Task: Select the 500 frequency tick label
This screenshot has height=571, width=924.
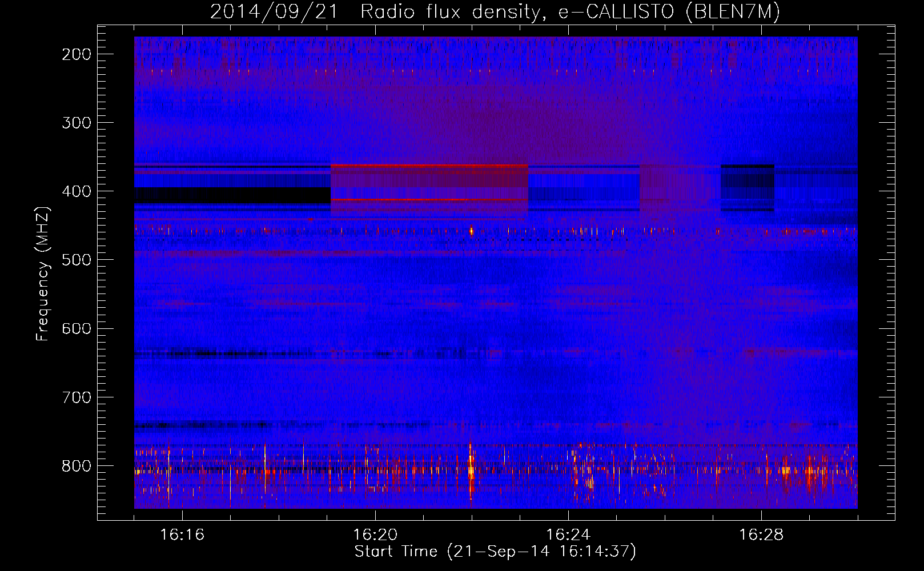Action: point(76,260)
